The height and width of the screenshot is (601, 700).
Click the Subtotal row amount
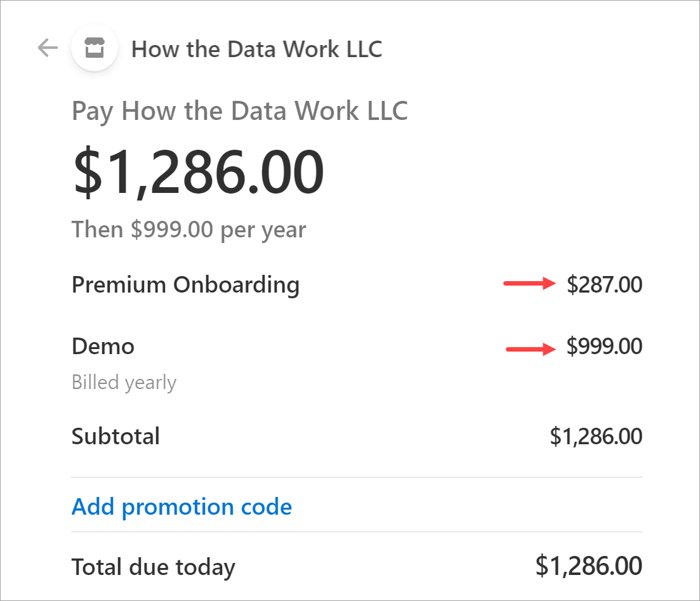(595, 436)
